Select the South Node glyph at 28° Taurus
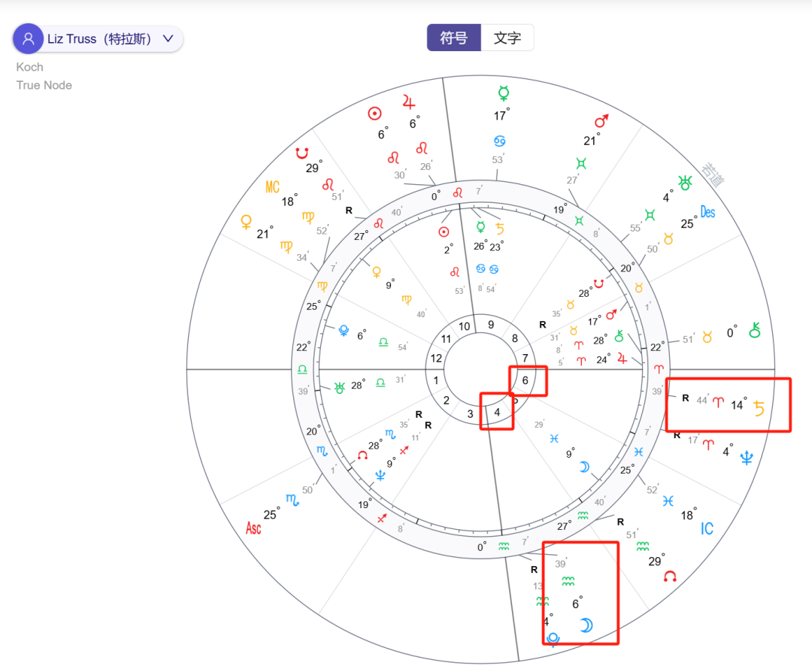The width and height of the screenshot is (812, 669). coord(599,283)
